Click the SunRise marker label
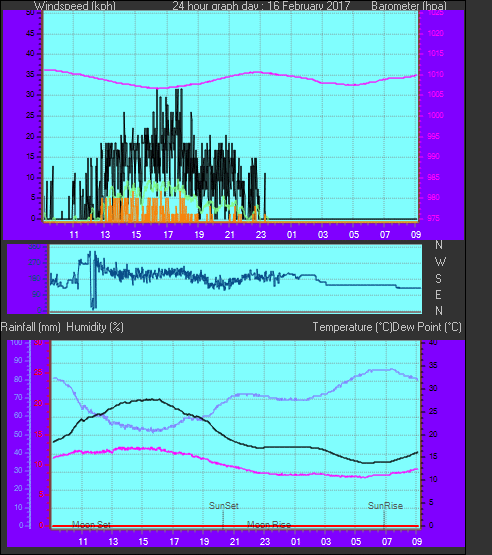Viewport: 492px width, 555px height. click(x=385, y=506)
